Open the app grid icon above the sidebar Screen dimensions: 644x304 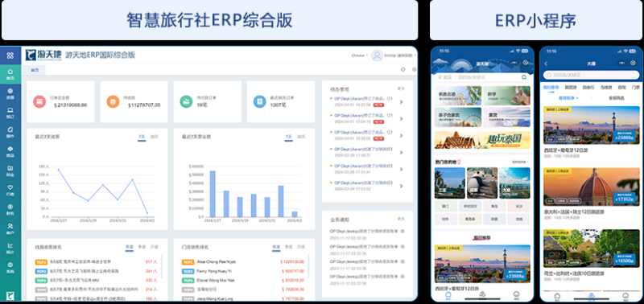coord(10,55)
